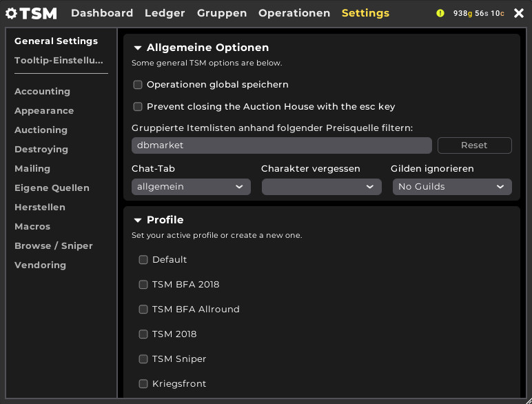Click the gold balance display
The width and height of the screenshot is (532, 404).
pos(478,13)
